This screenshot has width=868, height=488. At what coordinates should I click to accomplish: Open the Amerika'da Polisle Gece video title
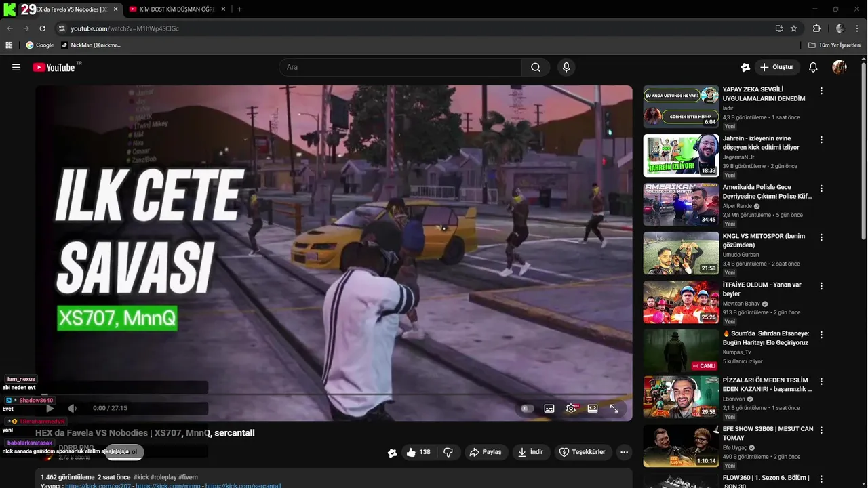coord(767,192)
